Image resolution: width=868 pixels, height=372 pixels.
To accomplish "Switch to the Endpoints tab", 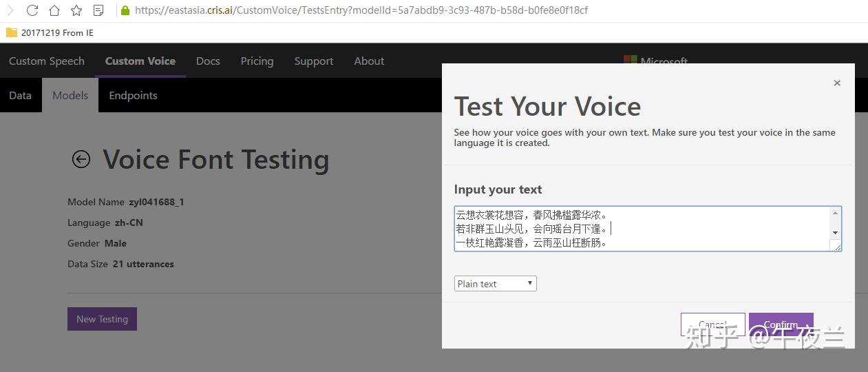I will [x=133, y=95].
